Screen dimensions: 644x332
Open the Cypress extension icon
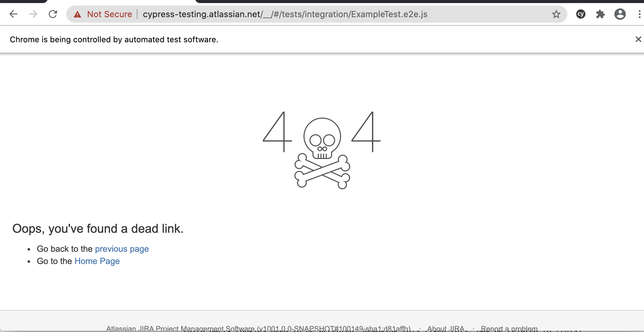[x=581, y=14]
